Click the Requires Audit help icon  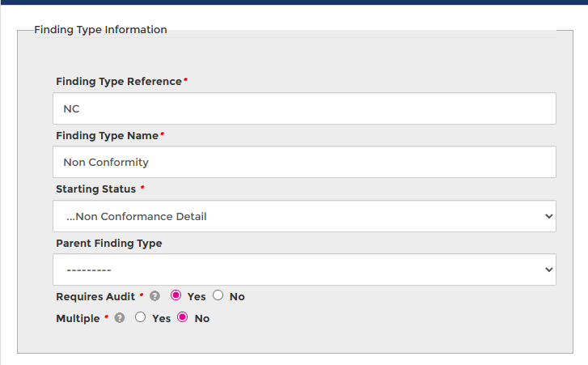coord(155,296)
